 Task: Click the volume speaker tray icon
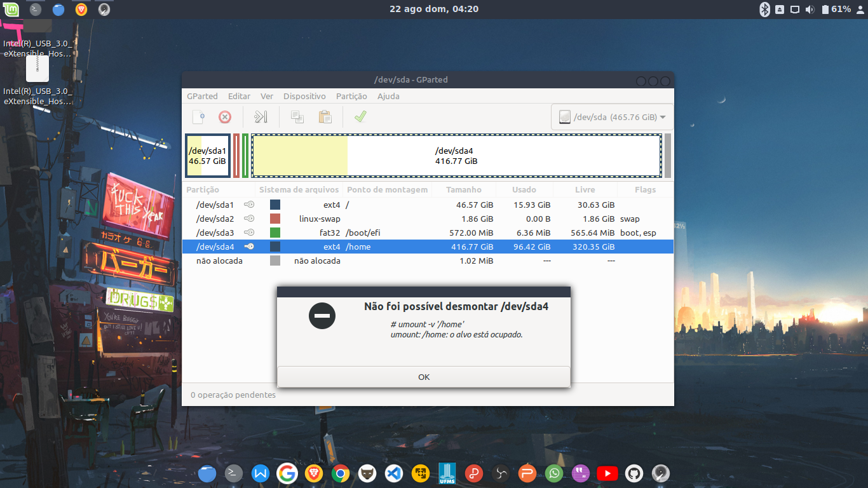[x=810, y=9]
